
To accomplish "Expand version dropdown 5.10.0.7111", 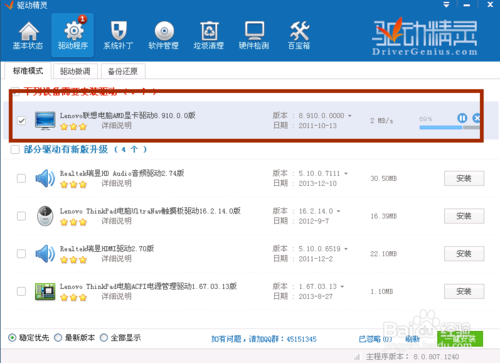I will coord(346,173).
